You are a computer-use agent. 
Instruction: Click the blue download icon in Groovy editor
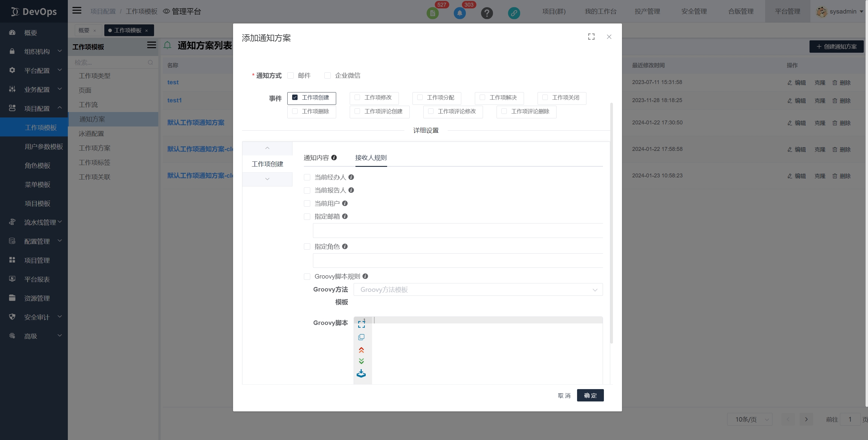(x=361, y=374)
